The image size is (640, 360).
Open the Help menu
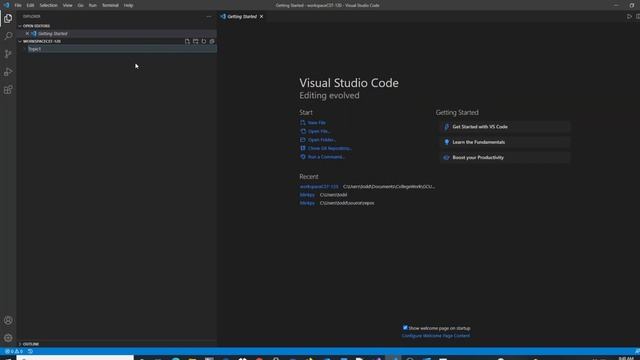click(x=129, y=5)
